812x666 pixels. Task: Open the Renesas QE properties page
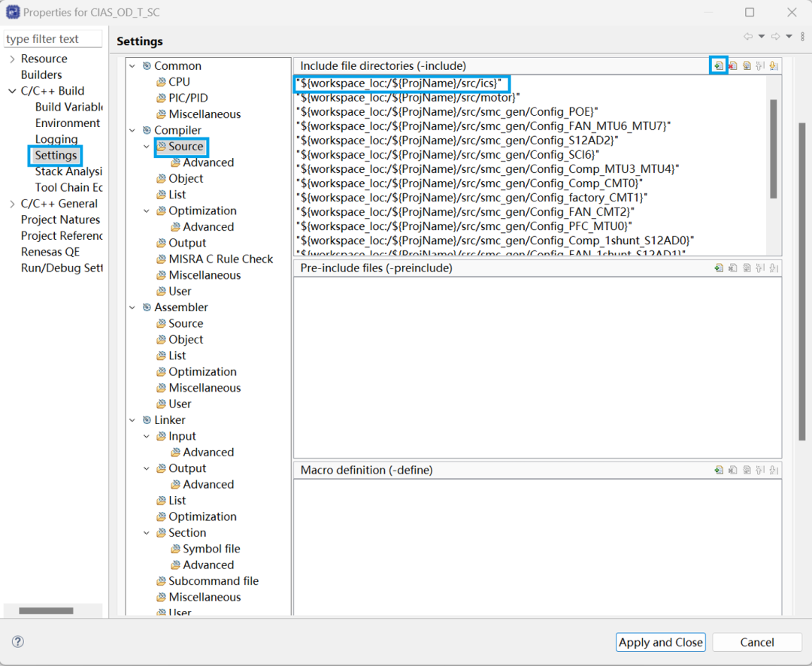50,252
